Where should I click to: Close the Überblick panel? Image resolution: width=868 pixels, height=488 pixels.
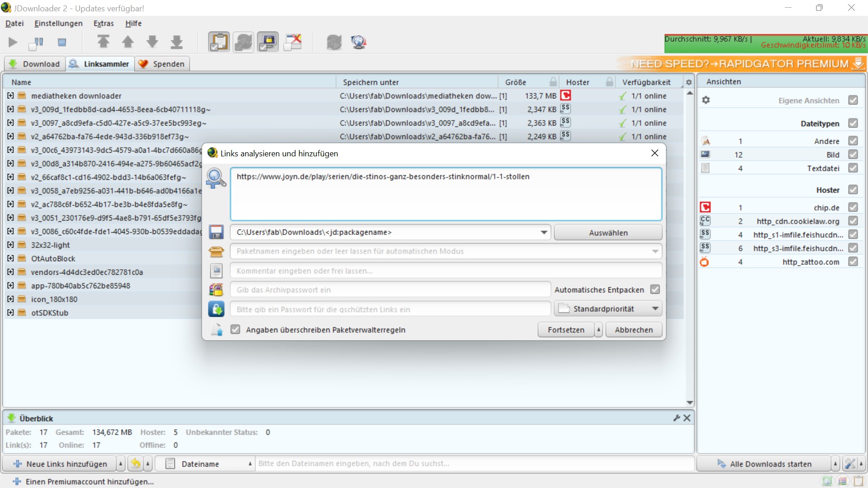click(687, 418)
